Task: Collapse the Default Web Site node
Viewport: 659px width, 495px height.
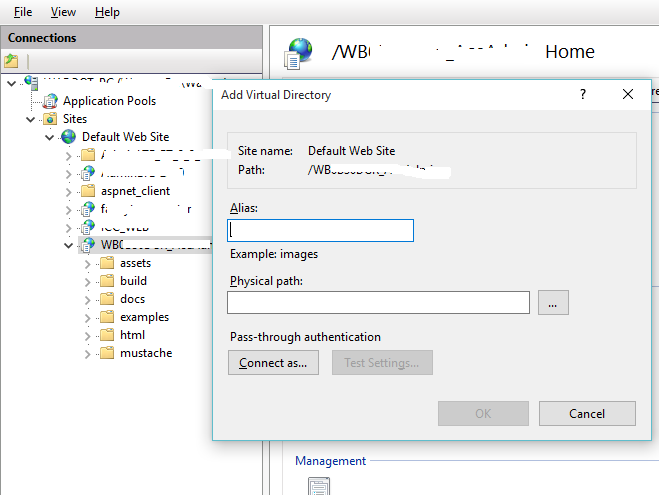Action: click(49, 137)
